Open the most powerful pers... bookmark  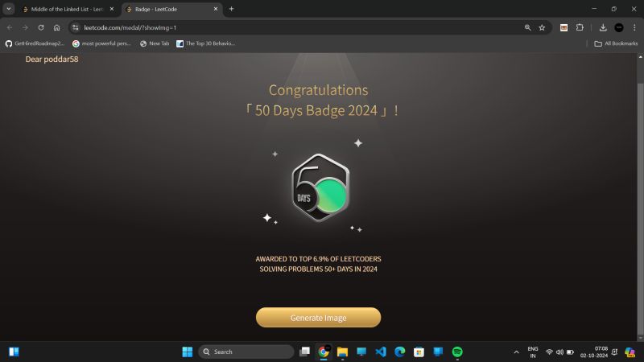[101, 43]
